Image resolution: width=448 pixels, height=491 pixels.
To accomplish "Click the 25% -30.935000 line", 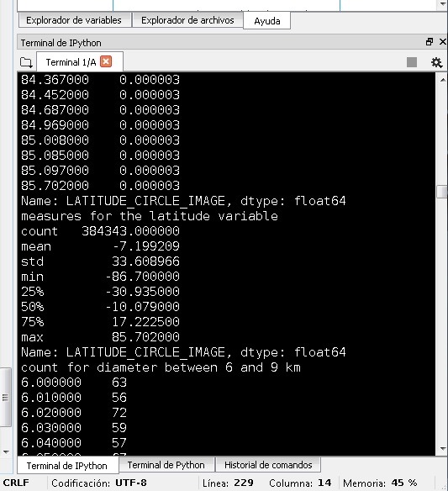I will coord(100,292).
